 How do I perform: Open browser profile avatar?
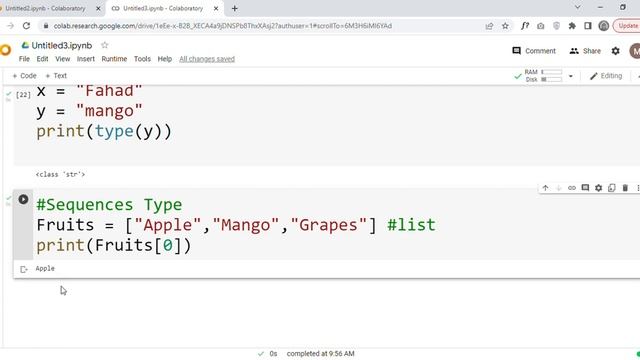(x=604, y=26)
